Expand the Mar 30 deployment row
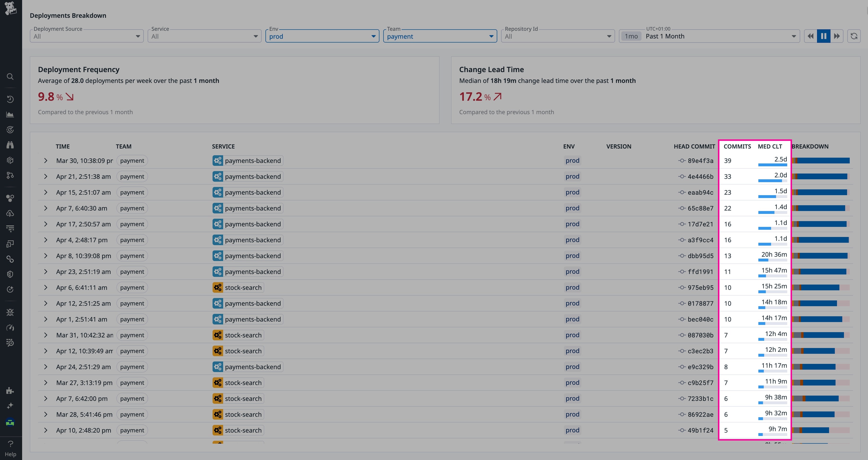The image size is (868, 460). click(x=46, y=161)
